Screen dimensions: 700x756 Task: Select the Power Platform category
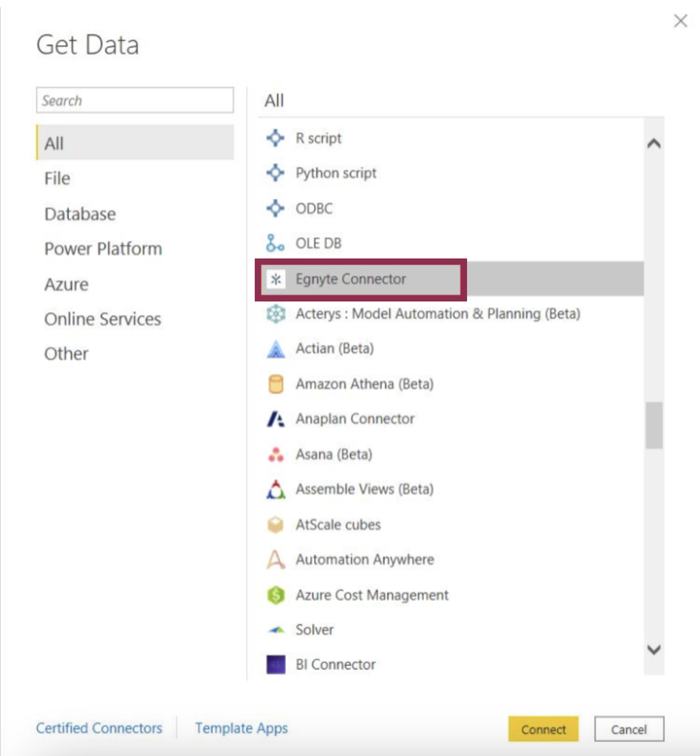click(103, 249)
